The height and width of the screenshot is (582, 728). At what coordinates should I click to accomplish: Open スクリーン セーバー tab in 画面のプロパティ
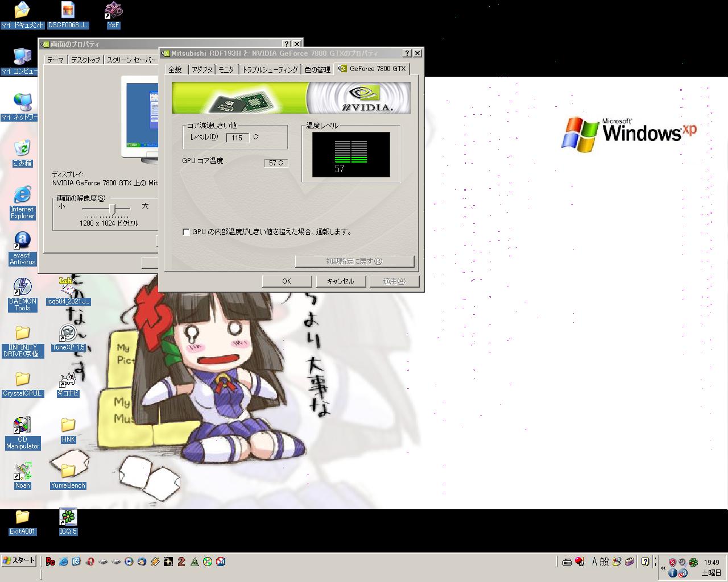pos(131,60)
